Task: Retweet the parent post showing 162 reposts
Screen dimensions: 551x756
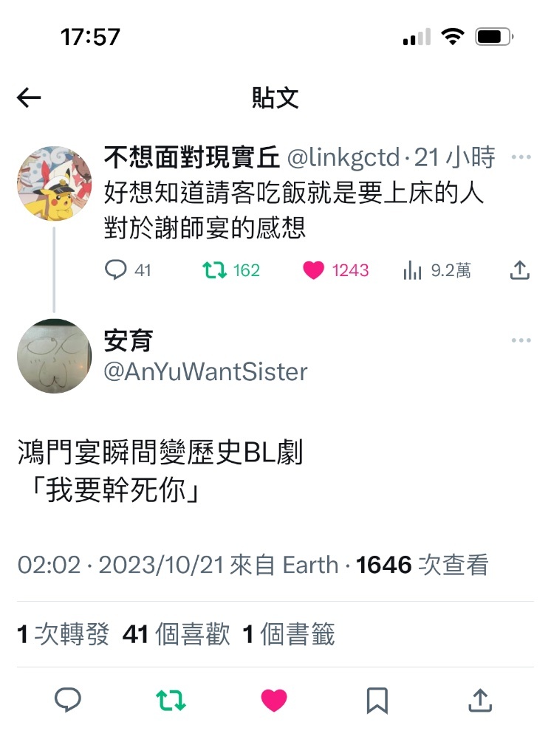Action: pyautogui.click(x=230, y=270)
